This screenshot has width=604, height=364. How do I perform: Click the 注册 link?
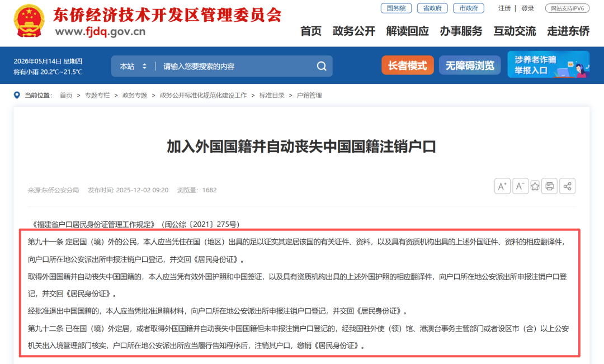click(504, 8)
